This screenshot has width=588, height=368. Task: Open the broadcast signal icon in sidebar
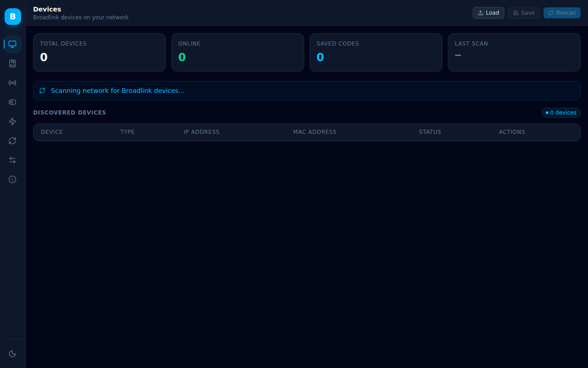[12, 83]
